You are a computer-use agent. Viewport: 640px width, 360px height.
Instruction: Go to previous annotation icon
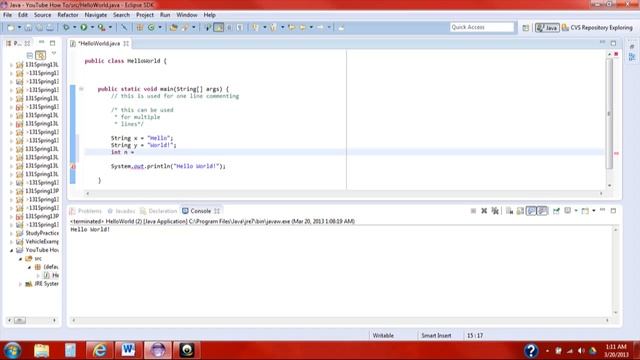(273, 27)
